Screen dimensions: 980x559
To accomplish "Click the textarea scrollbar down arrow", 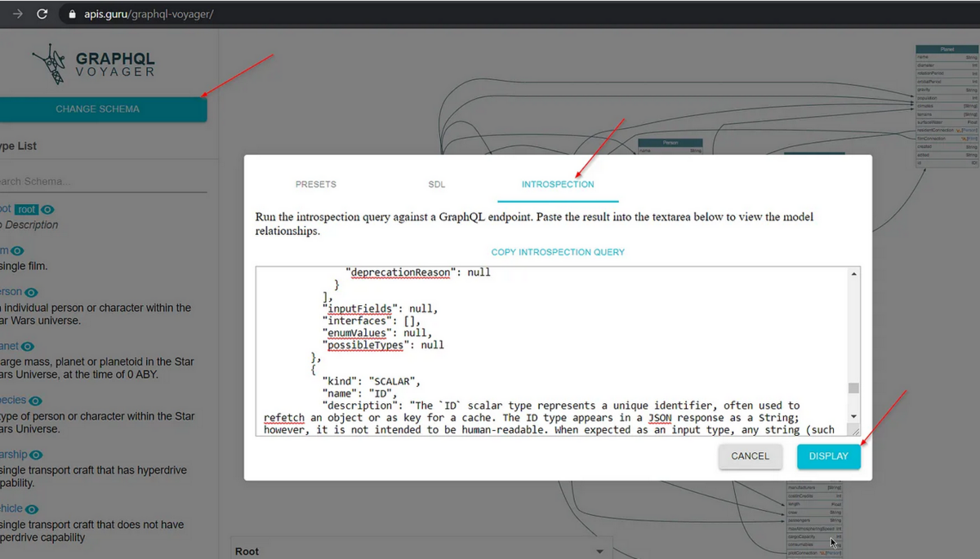I will (854, 416).
